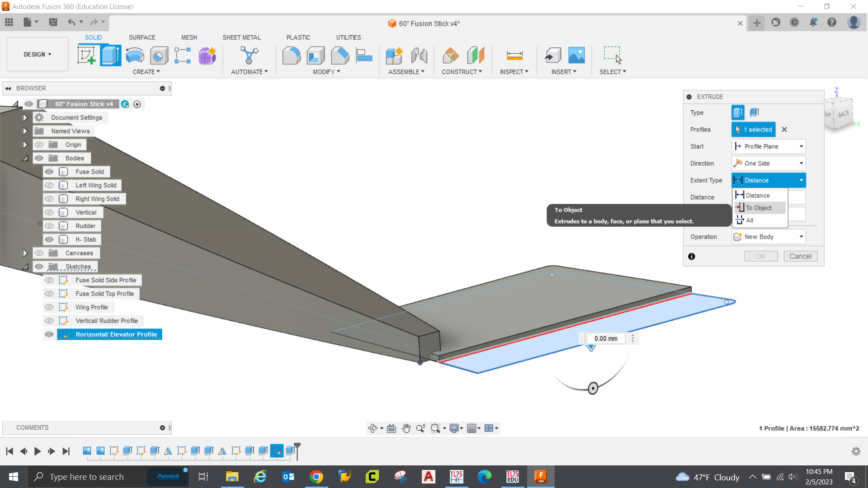Click the Create Sketch tool icon
The width and height of the screenshot is (868, 488).
coord(86,56)
